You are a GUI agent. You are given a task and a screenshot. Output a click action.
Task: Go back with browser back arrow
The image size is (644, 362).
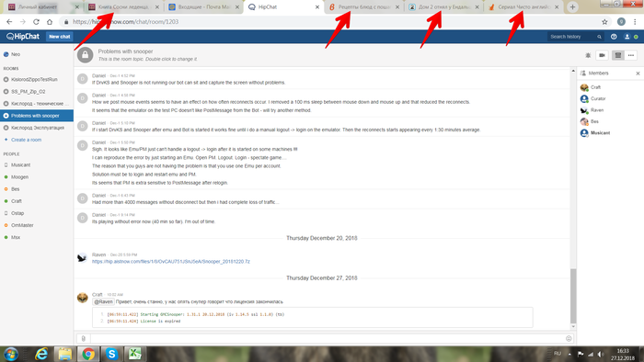[x=9, y=22]
